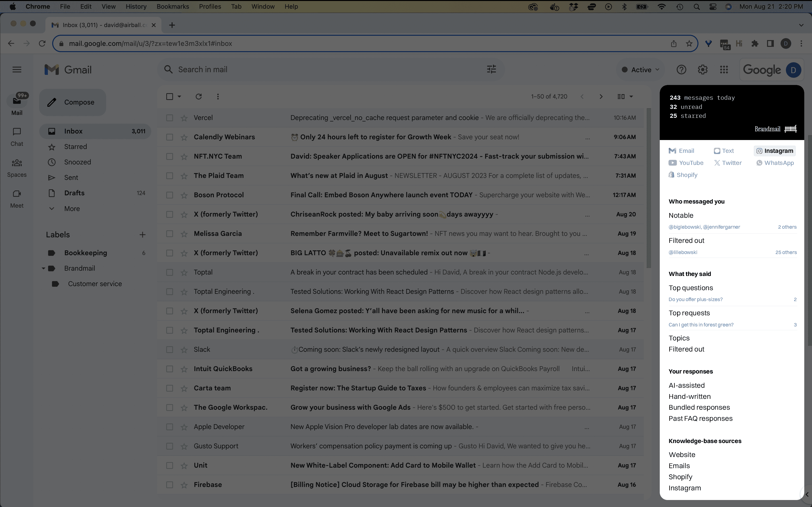
Task: Collapse the Brandmail label tree
Action: point(43,268)
